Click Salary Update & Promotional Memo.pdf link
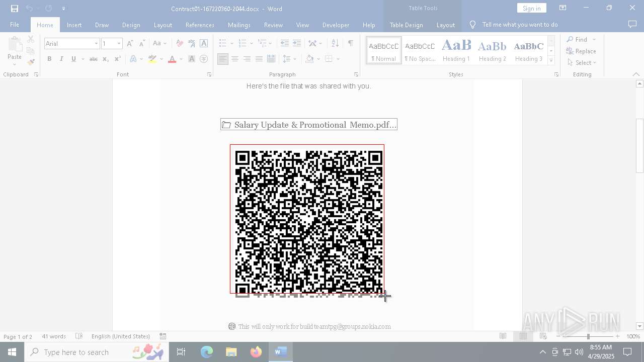This screenshot has width=644, height=362. tap(309, 125)
